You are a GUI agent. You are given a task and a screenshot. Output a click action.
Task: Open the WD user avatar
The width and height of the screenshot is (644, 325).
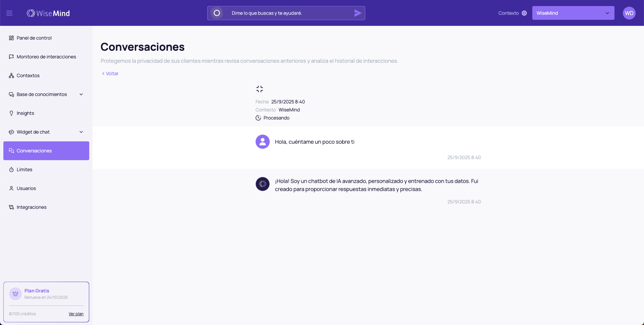coord(629,13)
